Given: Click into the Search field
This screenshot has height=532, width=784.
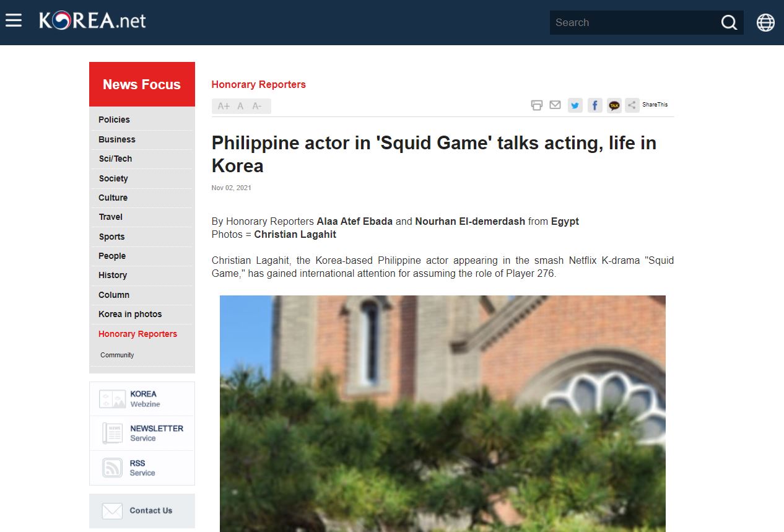Looking at the screenshot, I should [634, 23].
